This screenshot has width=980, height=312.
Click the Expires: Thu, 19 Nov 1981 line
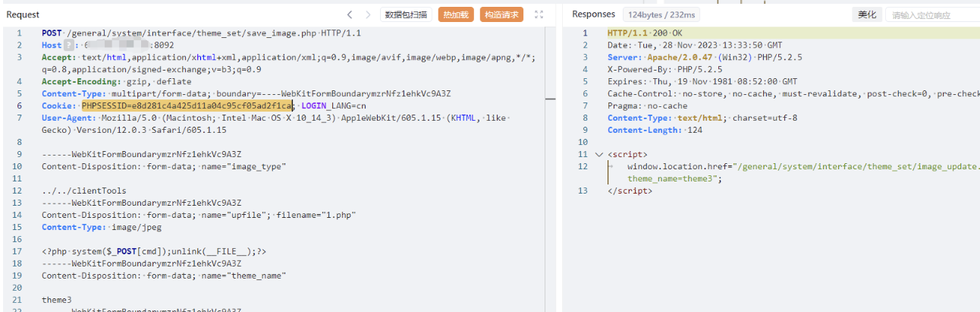[702, 81]
